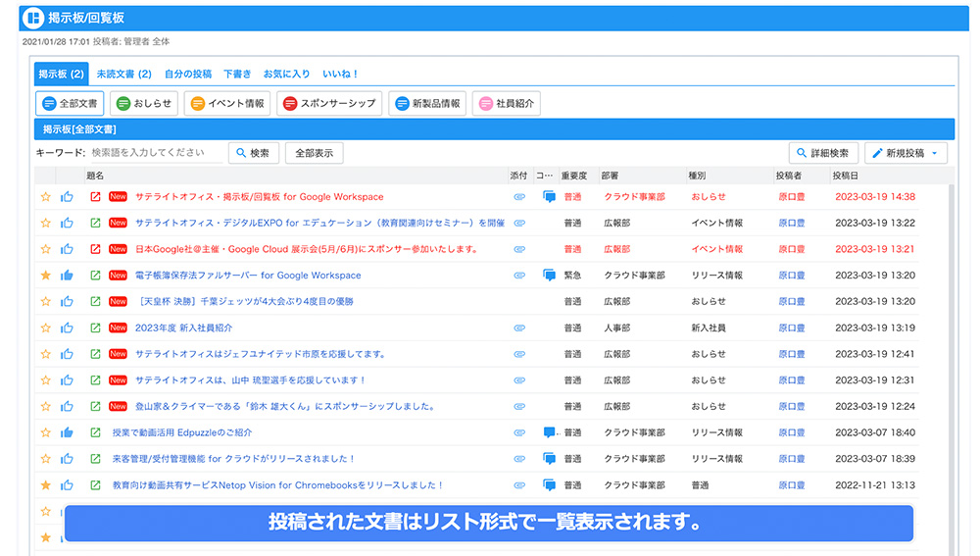This screenshot has width=980, height=556.
Task: Open comment icon on Netop Vision row
Action: [x=550, y=484]
